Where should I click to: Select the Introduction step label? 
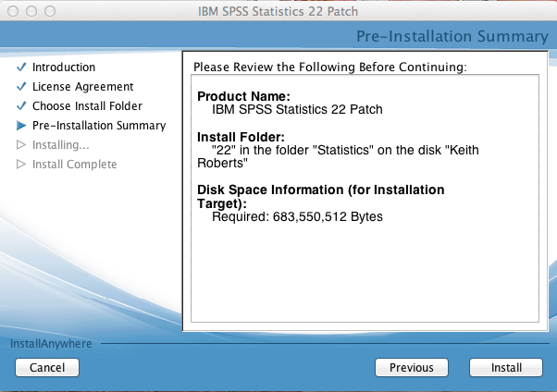pyautogui.click(x=64, y=67)
